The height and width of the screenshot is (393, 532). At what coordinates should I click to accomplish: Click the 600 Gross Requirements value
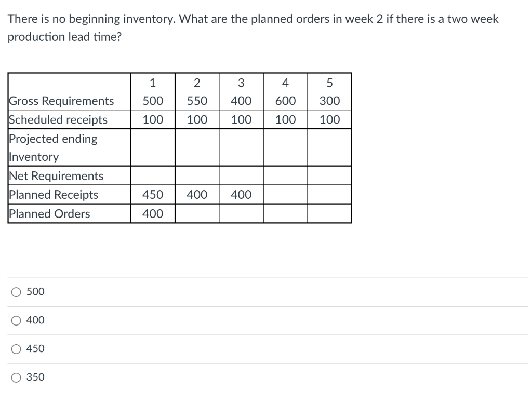pos(285,101)
